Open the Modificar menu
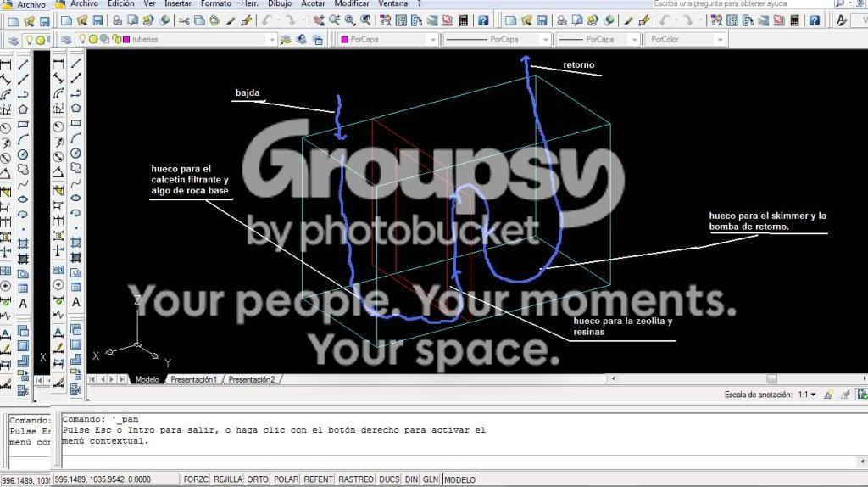 pos(352,3)
